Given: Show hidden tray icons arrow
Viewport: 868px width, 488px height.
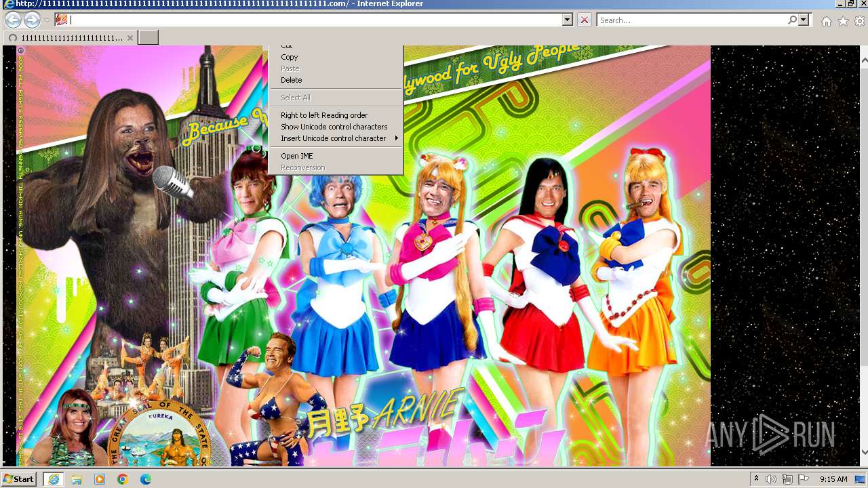Looking at the screenshot, I should [x=756, y=479].
